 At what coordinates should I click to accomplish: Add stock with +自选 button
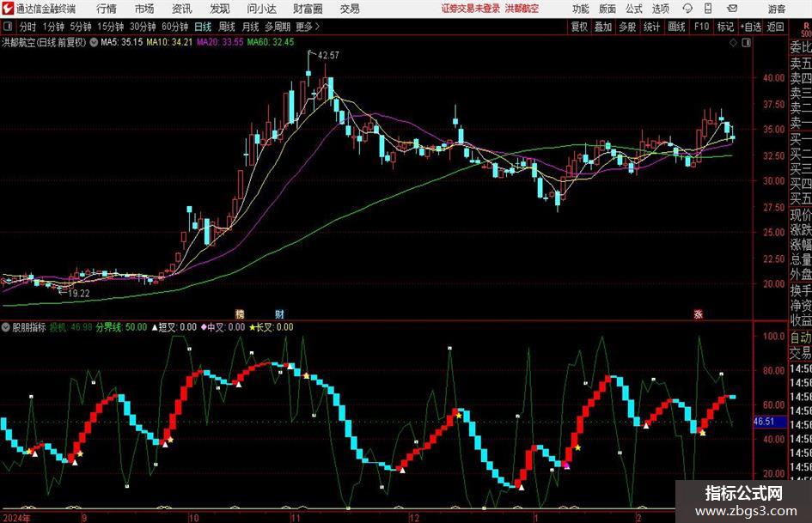point(751,27)
